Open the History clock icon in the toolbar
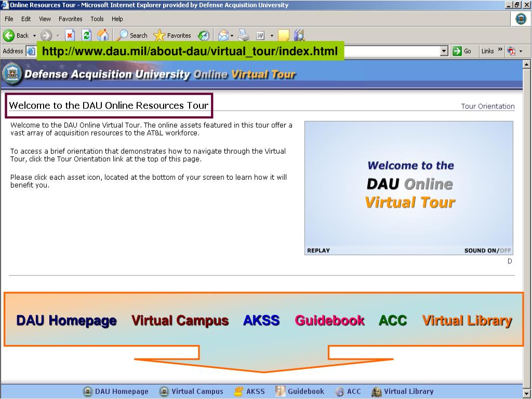The image size is (532, 399). [204, 35]
